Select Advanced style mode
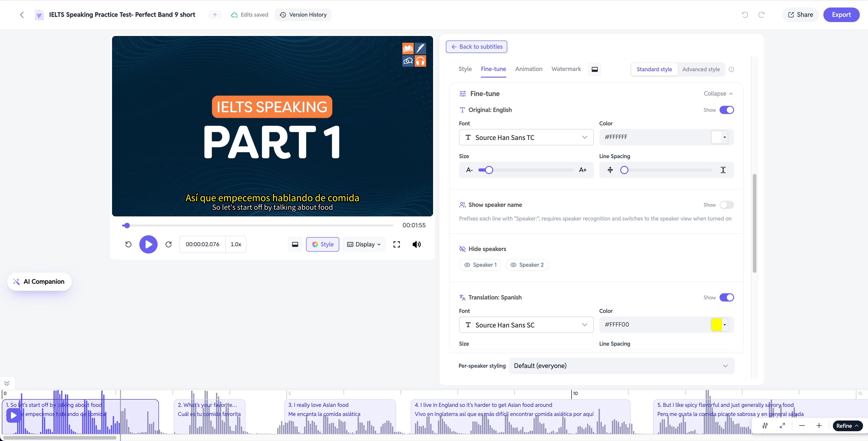This screenshot has width=868, height=441. pos(701,69)
